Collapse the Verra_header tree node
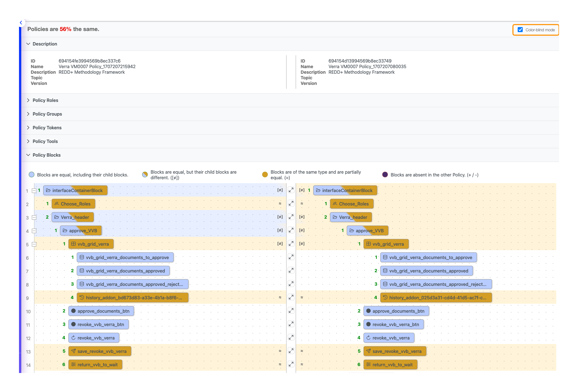 pyautogui.click(x=34, y=218)
